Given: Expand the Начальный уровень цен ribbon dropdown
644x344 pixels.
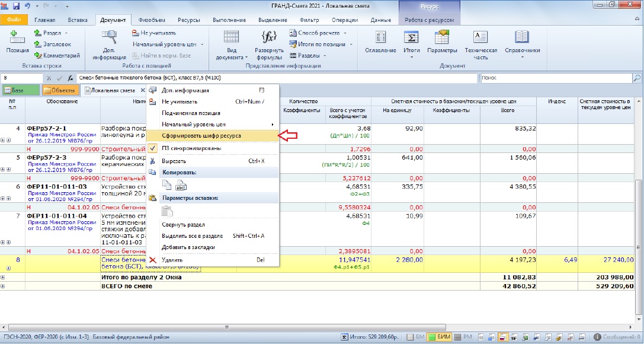Looking at the screenshot, I should point(202,44).
